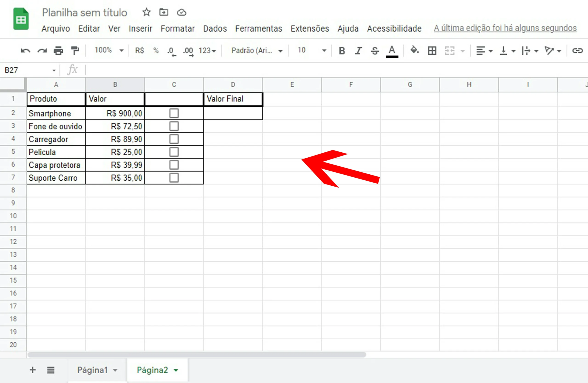Open the Extensões menu

[x=310, y=29]
